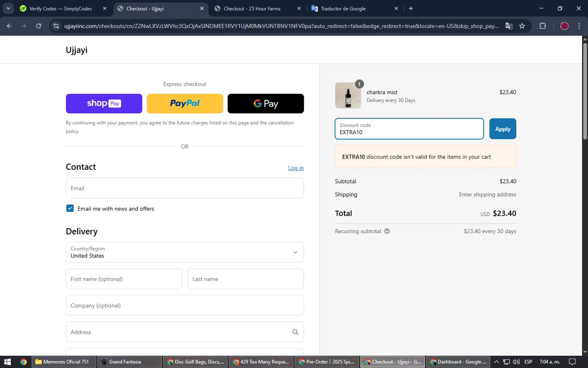
Task: Show hidden system tray icons
Action: [x=496, y=362]
